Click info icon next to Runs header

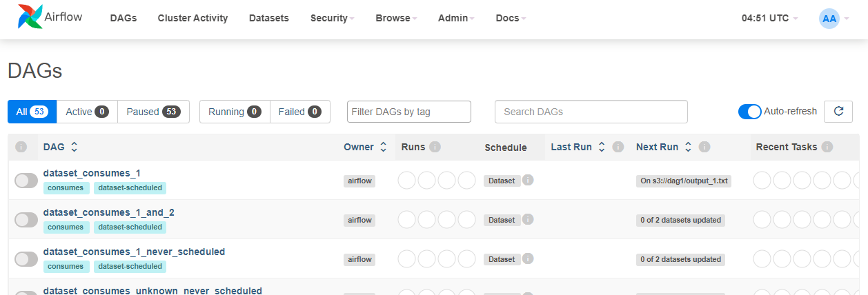coord(435,147)
